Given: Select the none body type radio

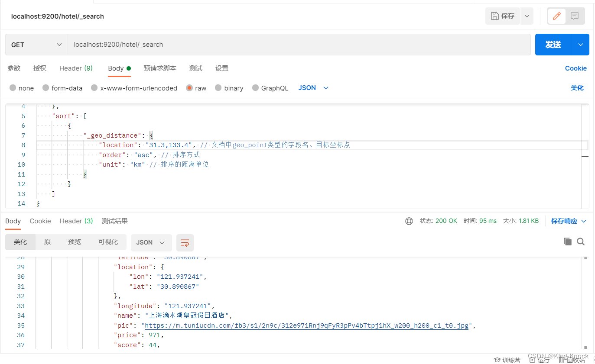Looking at the screenshot, I should point(13,88).
